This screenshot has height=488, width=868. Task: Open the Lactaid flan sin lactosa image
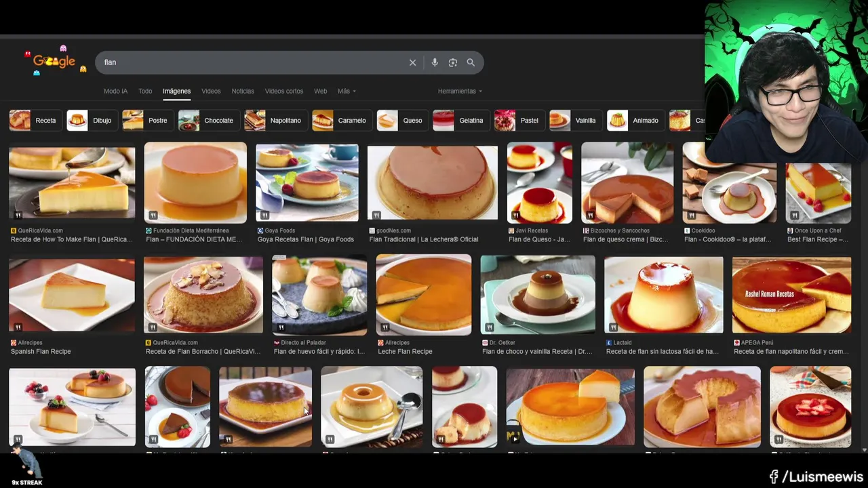coord(664,295)
